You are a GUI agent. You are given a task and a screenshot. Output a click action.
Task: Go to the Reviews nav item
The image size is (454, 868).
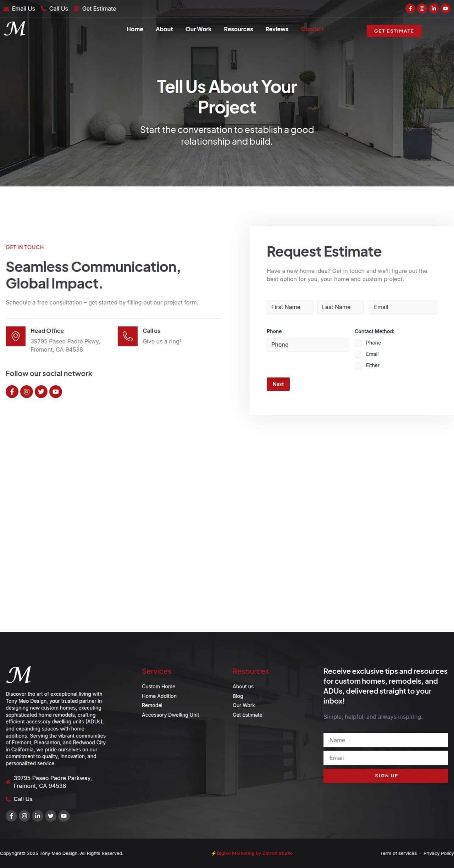click(x=277, y=29)
